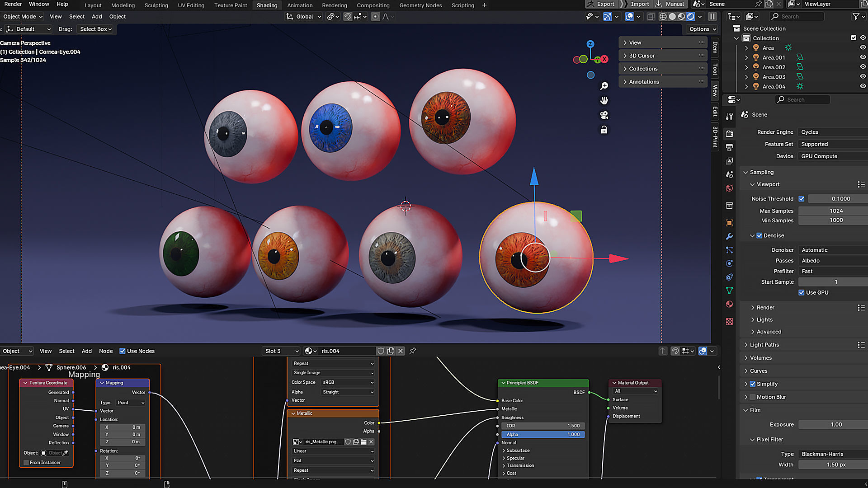This screenshot has height=488, width=868.
Task: Open the viewport Options button
Action: (x=703, y=29)
